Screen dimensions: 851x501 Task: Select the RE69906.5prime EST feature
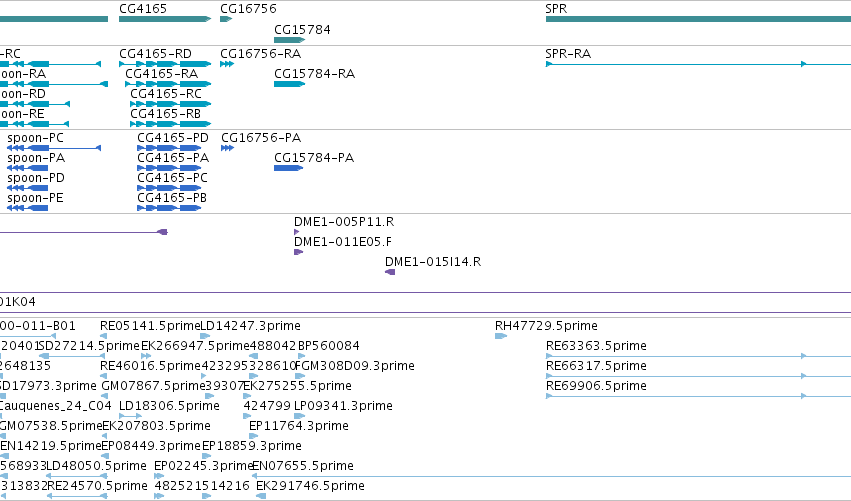coord(698,397)
